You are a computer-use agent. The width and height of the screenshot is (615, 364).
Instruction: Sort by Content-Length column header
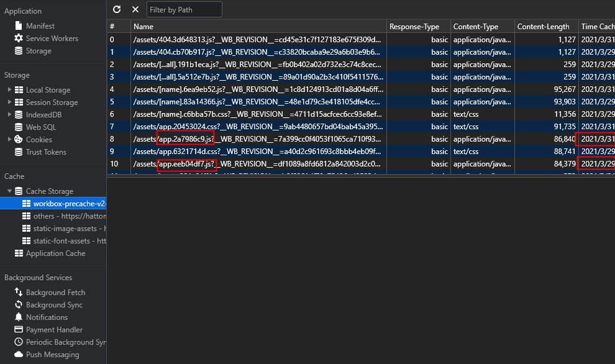tap(544, 27)
